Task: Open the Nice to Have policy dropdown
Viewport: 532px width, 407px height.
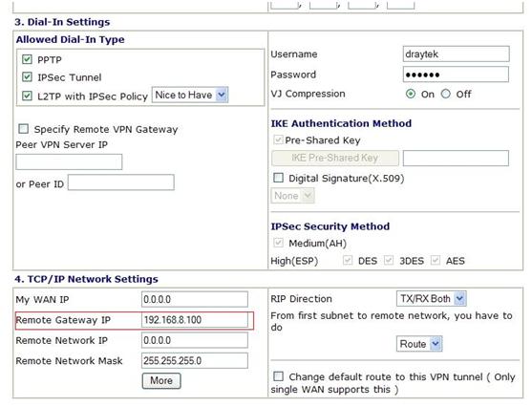Action: [x=190, y=95]
